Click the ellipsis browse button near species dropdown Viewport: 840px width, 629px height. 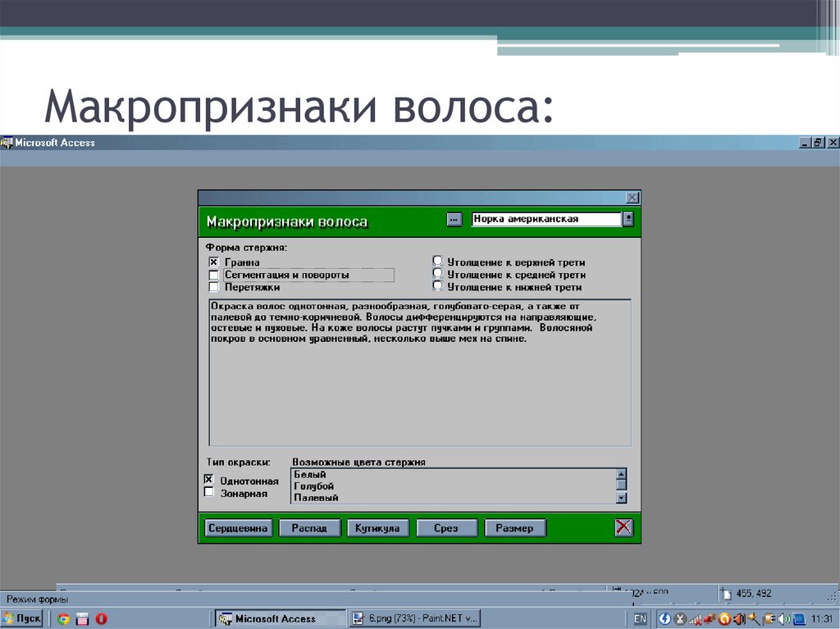456,218
